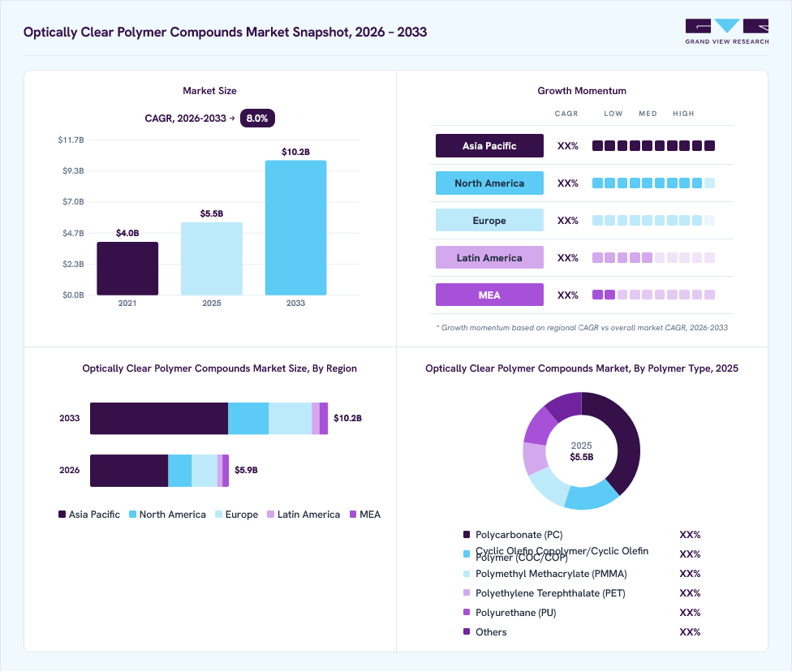Click the Latin America momentum indicator squares
The height and width of the screenshot is (672, 792).
653,258
